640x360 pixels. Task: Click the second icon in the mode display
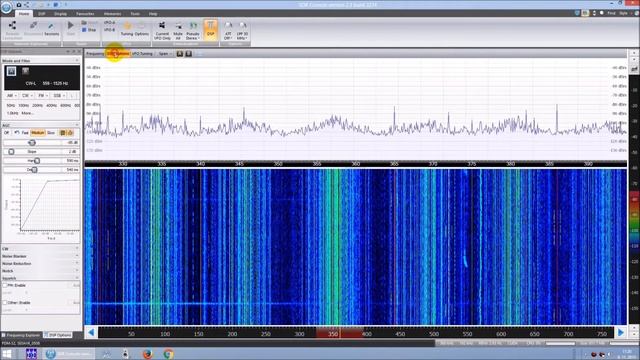(25, 71)
